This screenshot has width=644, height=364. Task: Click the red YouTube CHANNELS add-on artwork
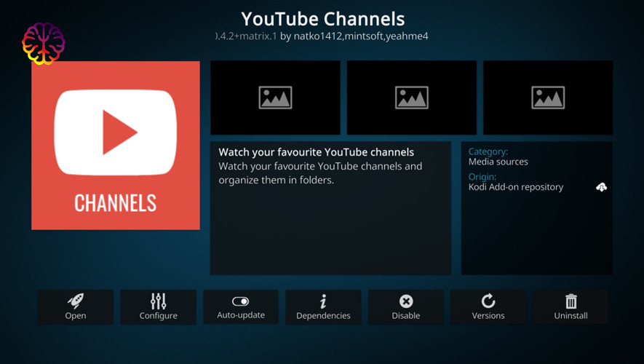point(116,146)
